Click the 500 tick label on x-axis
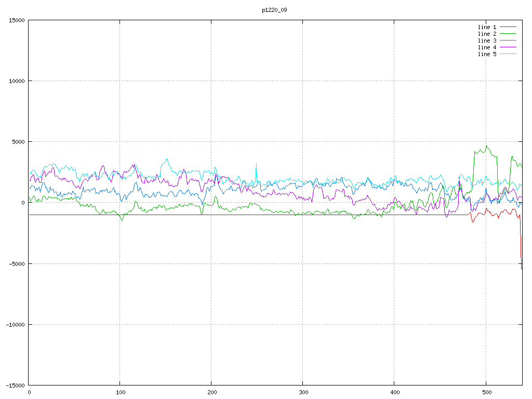Viewport: 532px width, 399px height. 486,393
